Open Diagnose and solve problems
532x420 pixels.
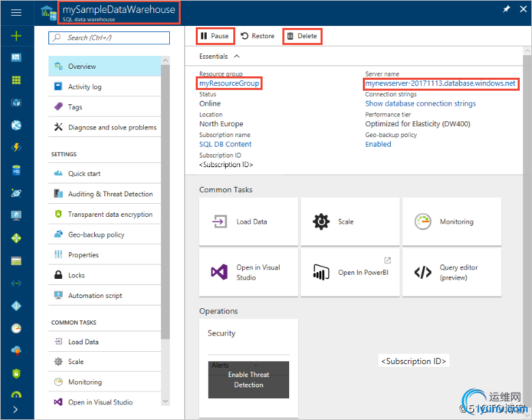[104, 127]
